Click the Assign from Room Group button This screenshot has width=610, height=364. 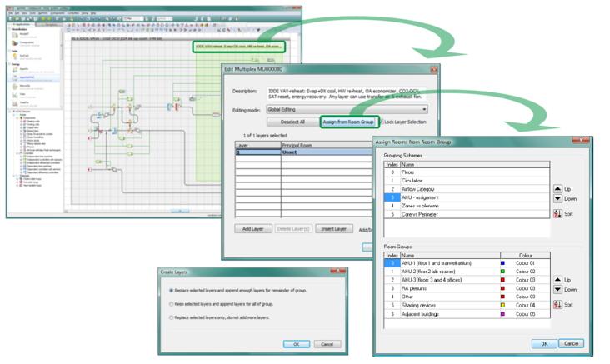(349, 122)
